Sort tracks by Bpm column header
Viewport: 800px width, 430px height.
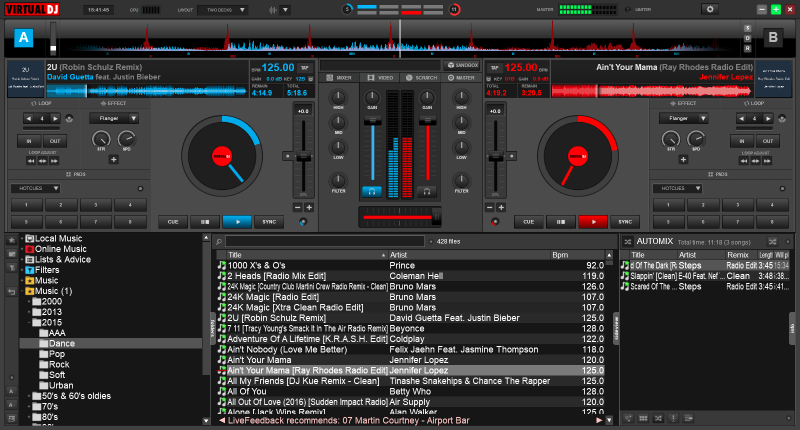(x=578, y=255)
